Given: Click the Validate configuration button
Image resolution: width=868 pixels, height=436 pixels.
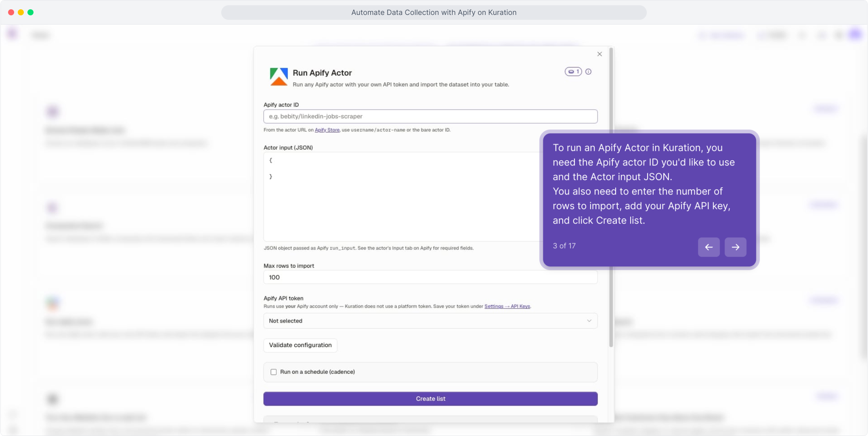Looking at the screenshot, I should 300,345.
